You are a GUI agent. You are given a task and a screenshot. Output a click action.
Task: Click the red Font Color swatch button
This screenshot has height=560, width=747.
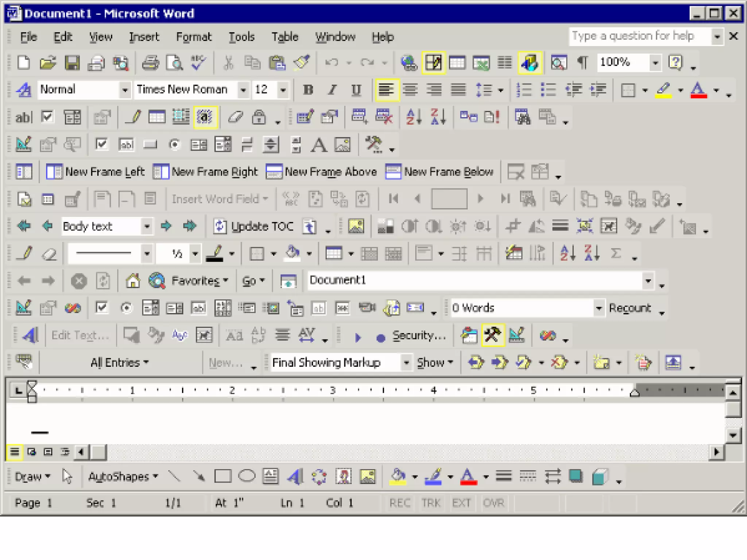point(698,90)
